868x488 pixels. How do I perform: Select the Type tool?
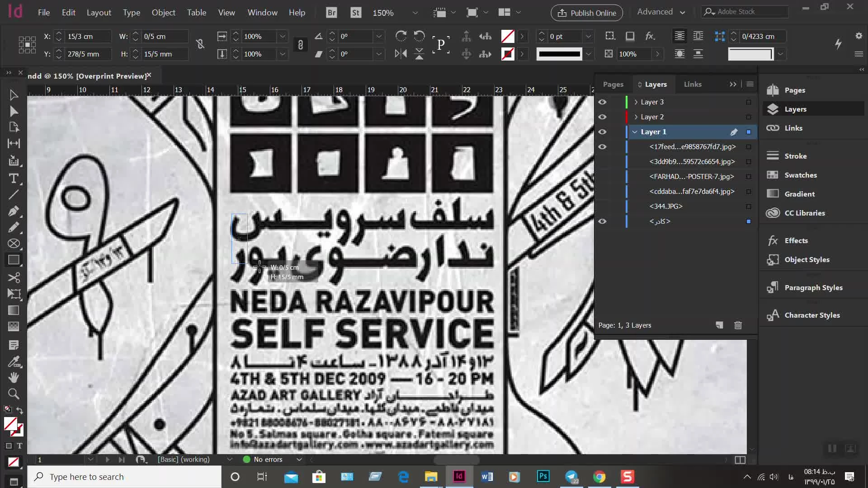[14, 178]
